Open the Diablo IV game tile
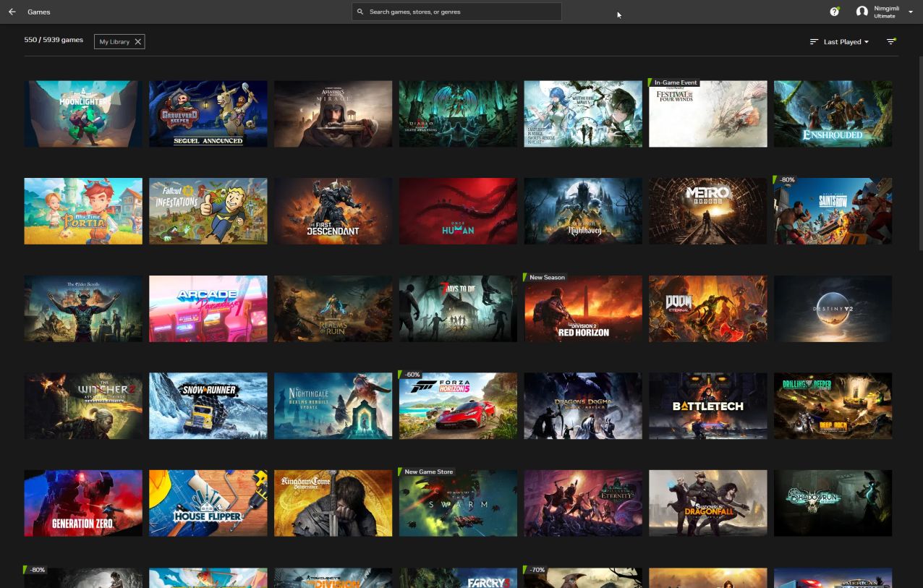 pos(459,114)
